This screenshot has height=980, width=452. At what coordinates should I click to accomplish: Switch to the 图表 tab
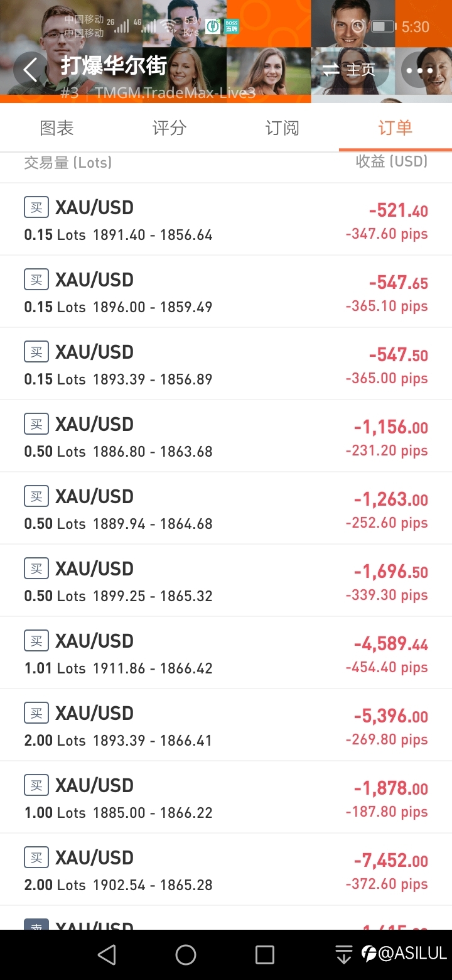point(56,128)
